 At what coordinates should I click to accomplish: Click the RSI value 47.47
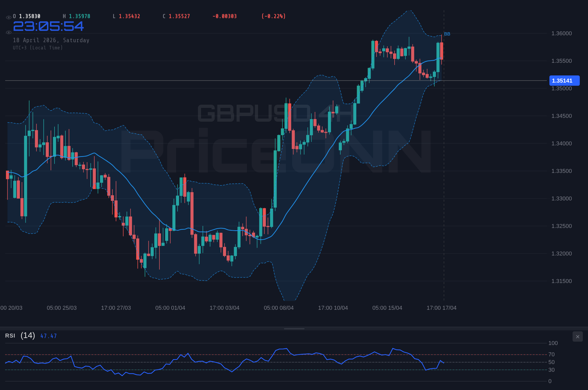click(x=49, y=336)
